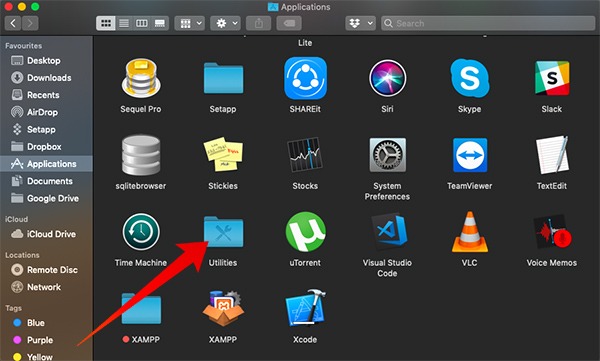Launch Skype from the Applications list

point(470,78)
